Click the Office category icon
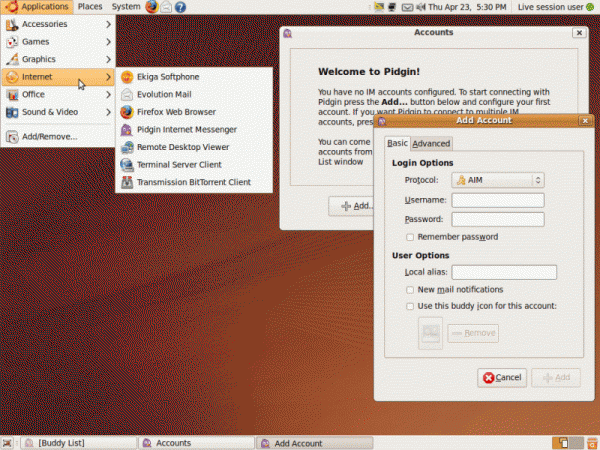Screen dimensions: 600x450 click(12, 95)
